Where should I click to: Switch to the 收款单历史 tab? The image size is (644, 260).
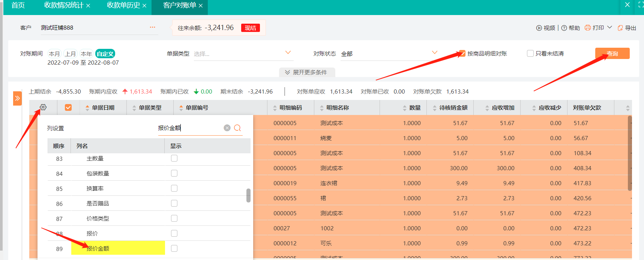[123, 5]
